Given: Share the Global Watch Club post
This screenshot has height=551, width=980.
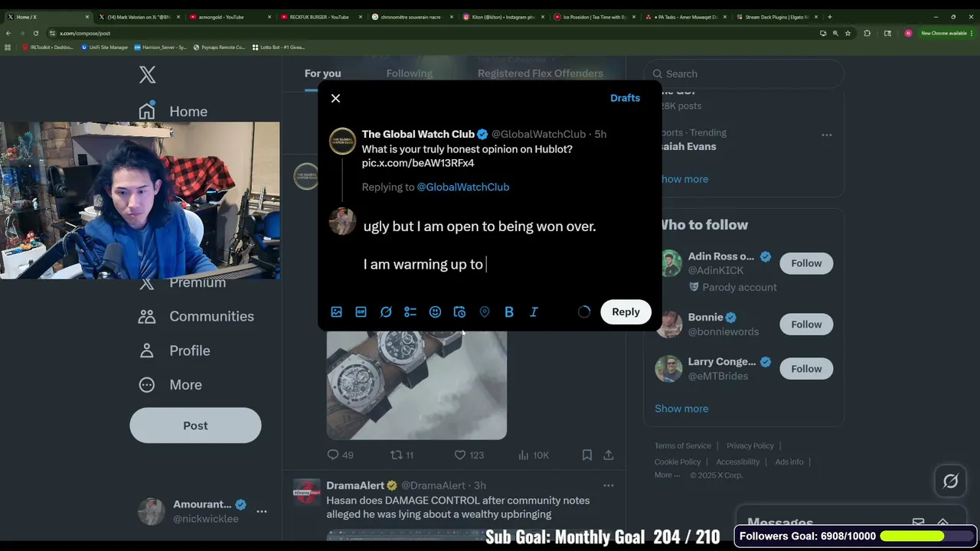Looking at the screenshot, I should tap(609, 455).
